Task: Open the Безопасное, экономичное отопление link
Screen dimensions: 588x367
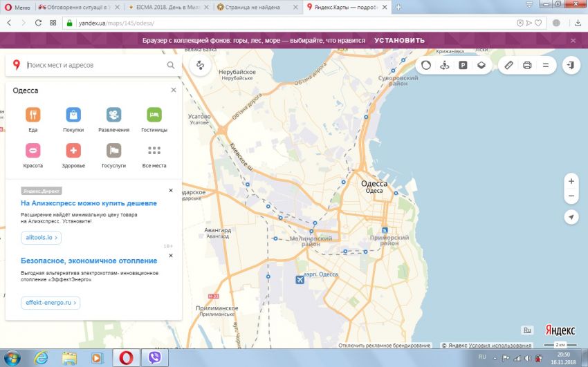Action: (x=89, y=261)
